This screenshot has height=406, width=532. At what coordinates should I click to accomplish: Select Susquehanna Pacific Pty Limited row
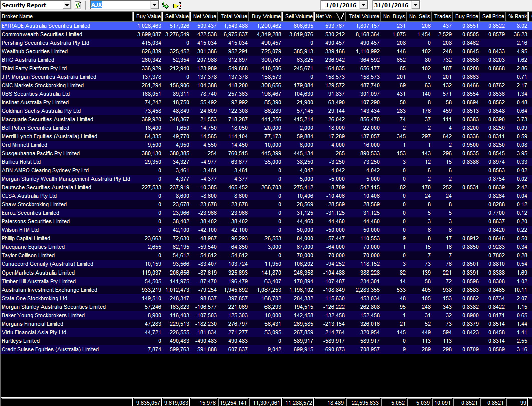[266, 153]
